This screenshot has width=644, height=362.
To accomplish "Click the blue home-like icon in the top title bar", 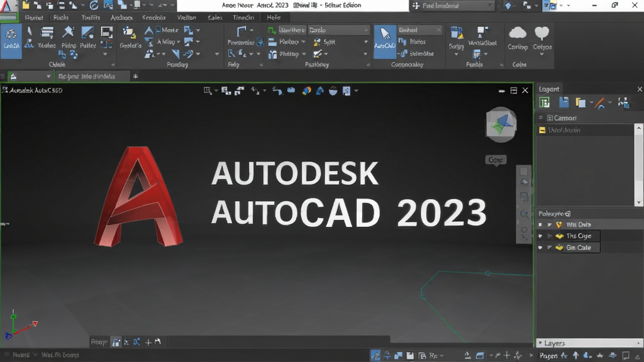I will tap(508, 5).
